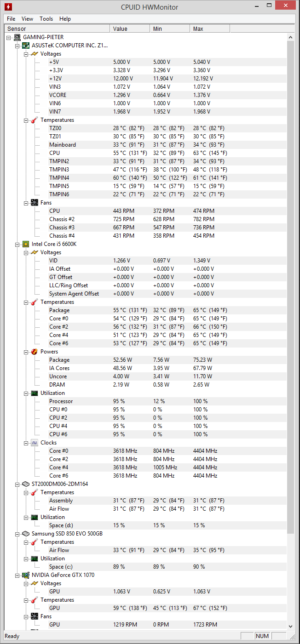Click the Samsung SSD 850 EVO drive icon
Image resolution: width=300 pixels, height=644 pixels.
[x=26, y=534]
